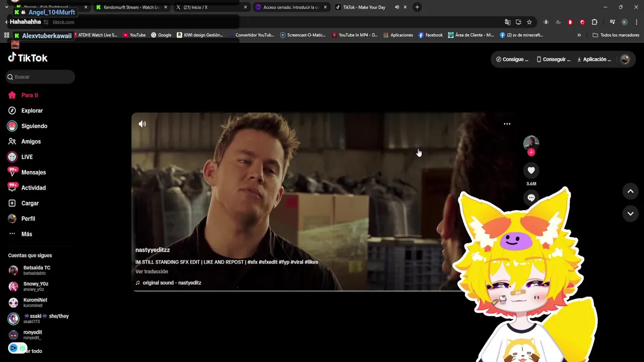
Task: Open the comments on the video
Action: coord(531,198)
